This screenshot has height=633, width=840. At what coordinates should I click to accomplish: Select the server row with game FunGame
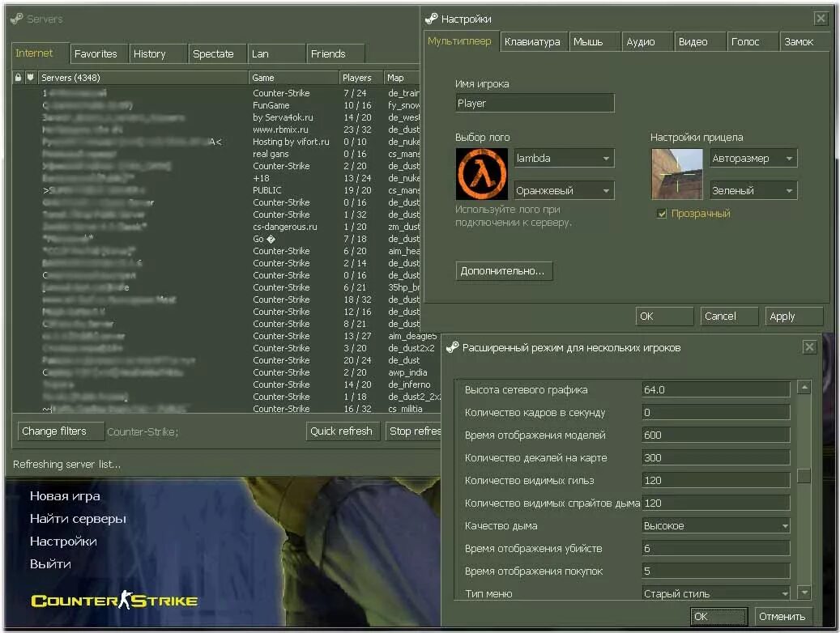pos(216,105)
